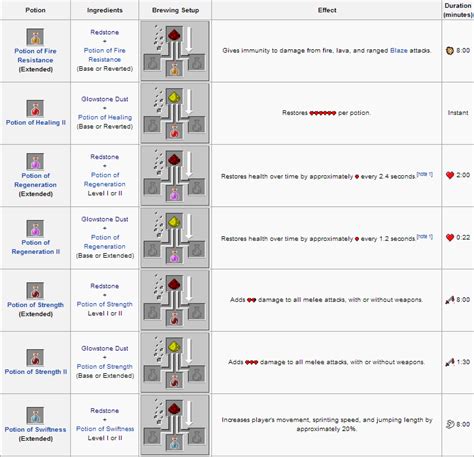Image resolution: width=474 pixels, height=457 pixels.
Task: Click the brewing setup image for Regeneration II
Action: point(175,238)
